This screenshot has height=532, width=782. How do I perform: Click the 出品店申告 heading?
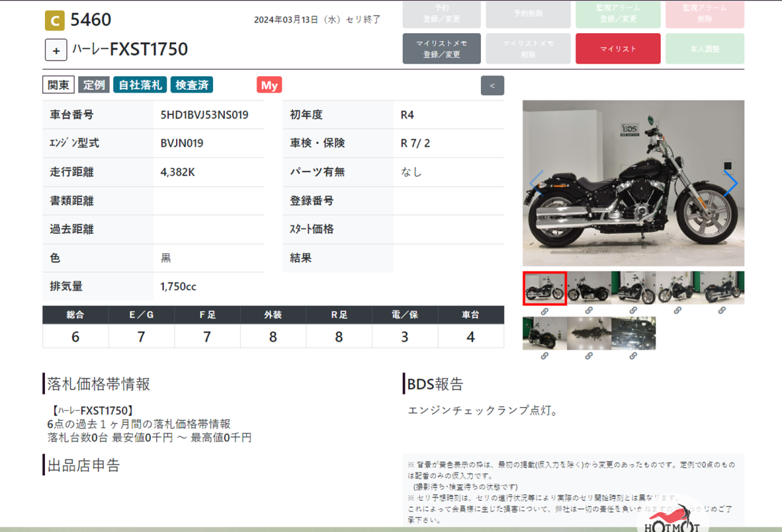(83, 466)
